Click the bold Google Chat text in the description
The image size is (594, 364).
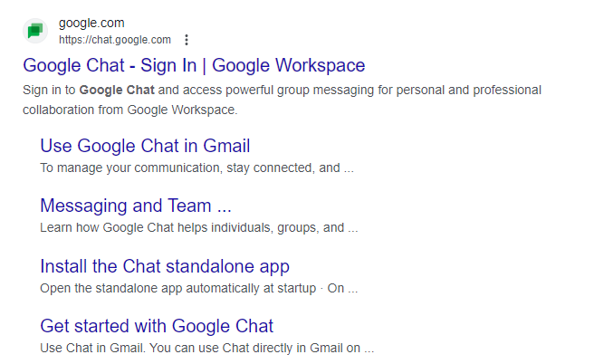(x=117, y=91)
